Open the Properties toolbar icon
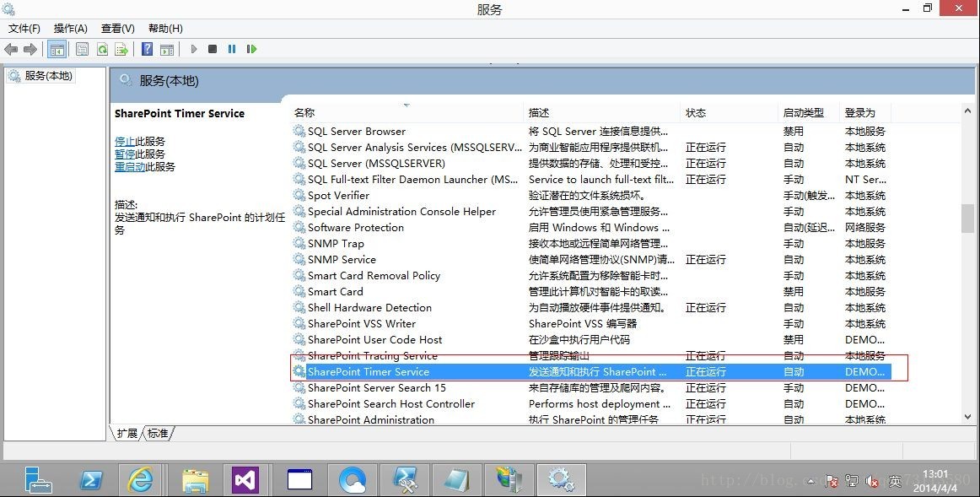The image size is (980, 497). tap(82, 50)
